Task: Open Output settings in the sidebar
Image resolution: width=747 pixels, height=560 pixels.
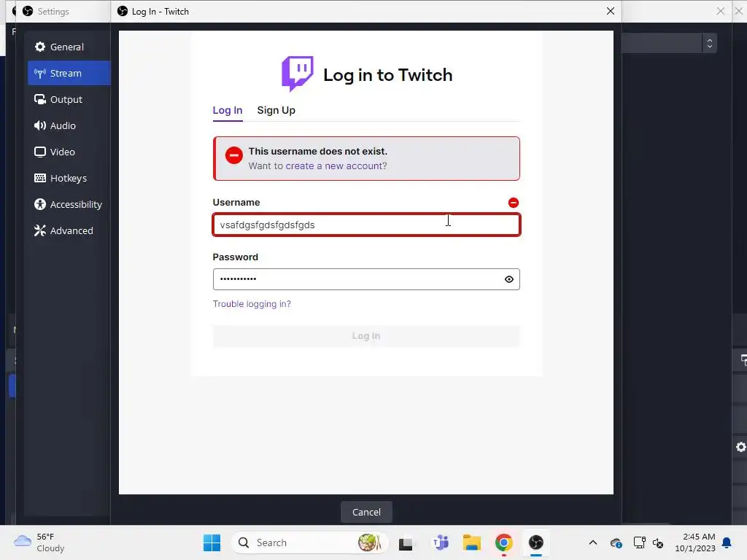Action: pos(69,99)
